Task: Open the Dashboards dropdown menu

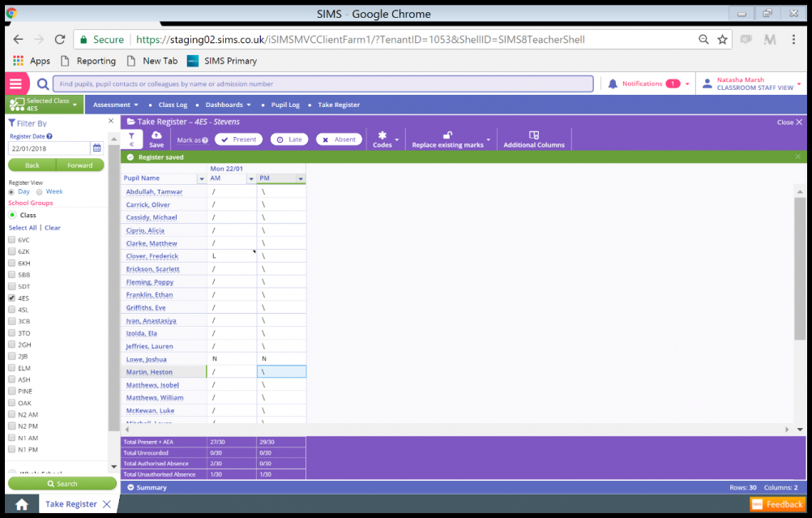Action: (228, 105)
